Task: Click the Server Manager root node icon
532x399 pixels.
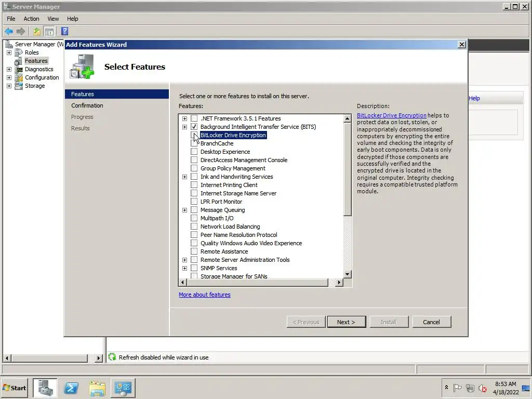Action: 9,44
